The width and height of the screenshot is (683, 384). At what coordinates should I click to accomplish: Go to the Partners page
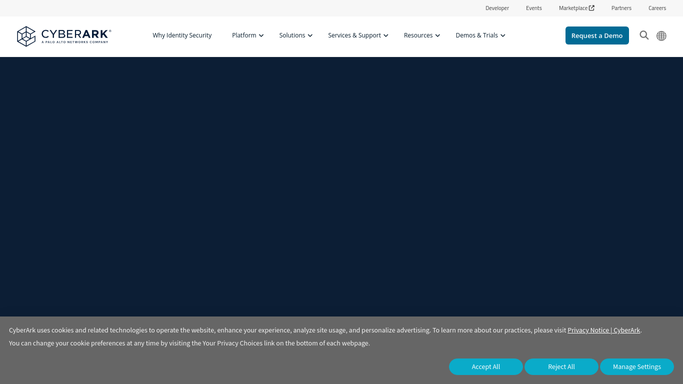click(x=621, y=8)
